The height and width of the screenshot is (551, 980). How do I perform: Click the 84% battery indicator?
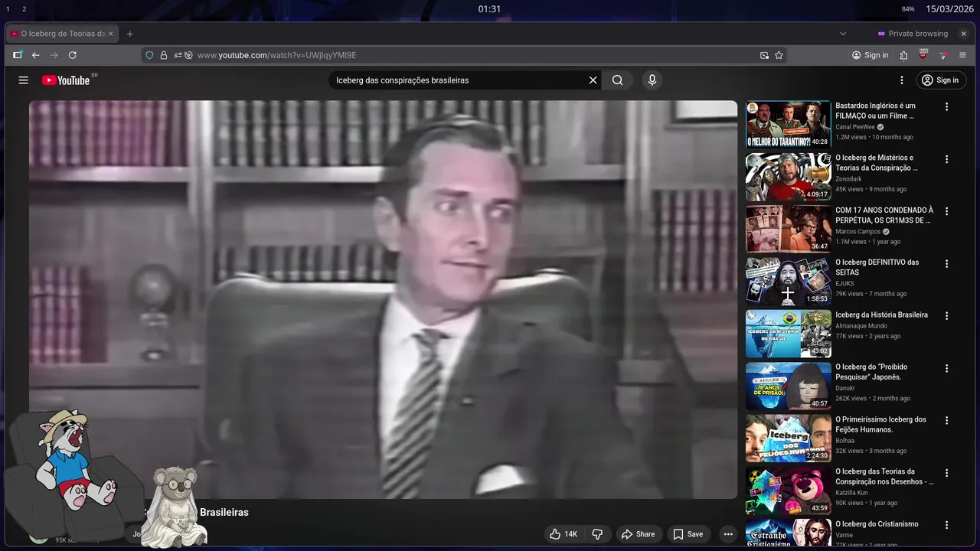click(x=908, y=9)
